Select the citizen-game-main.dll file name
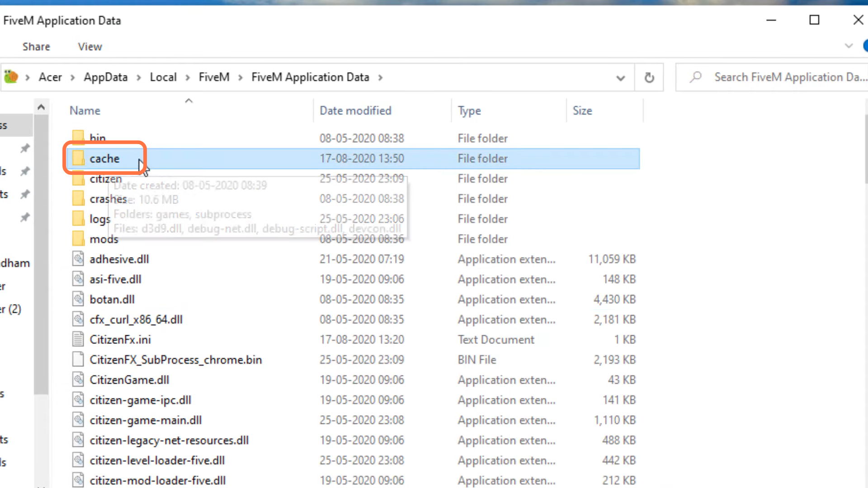Image resolution: width=868 pixels, height=488 pixels. (x=146, y=420)
